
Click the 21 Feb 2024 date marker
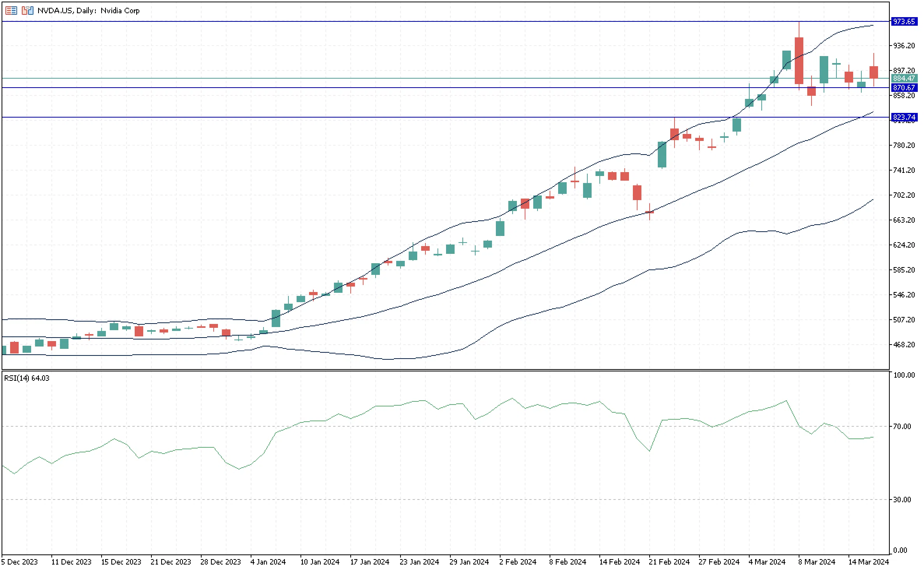[x=669, y=562]
